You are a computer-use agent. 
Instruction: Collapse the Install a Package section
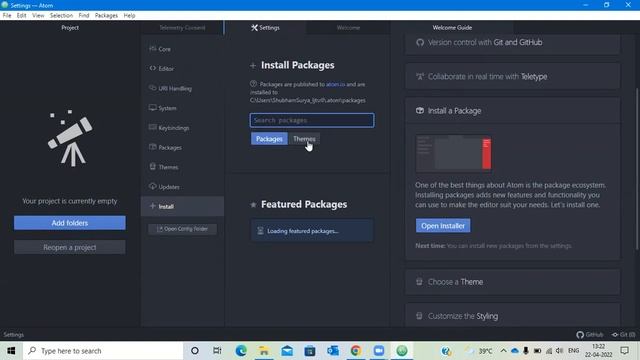(513, 111)
